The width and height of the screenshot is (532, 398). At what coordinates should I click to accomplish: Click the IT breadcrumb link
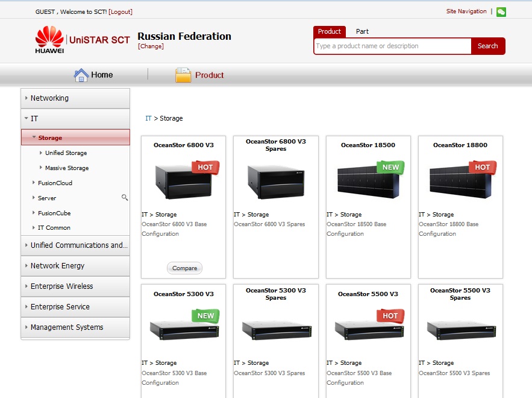(x=148, y=118)
